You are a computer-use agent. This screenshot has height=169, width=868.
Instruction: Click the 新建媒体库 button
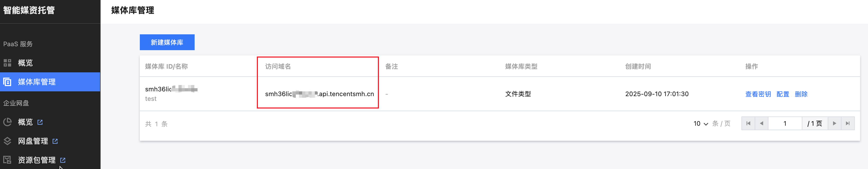click(167, 42)
